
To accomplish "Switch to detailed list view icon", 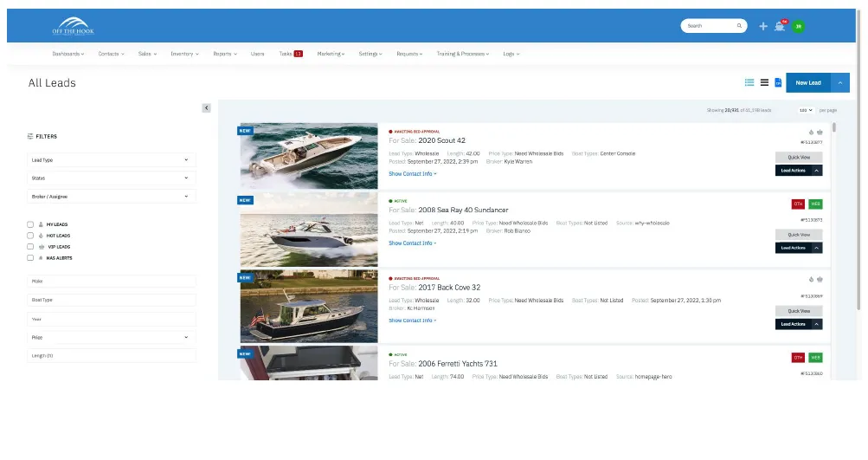I will click(749, 82).
